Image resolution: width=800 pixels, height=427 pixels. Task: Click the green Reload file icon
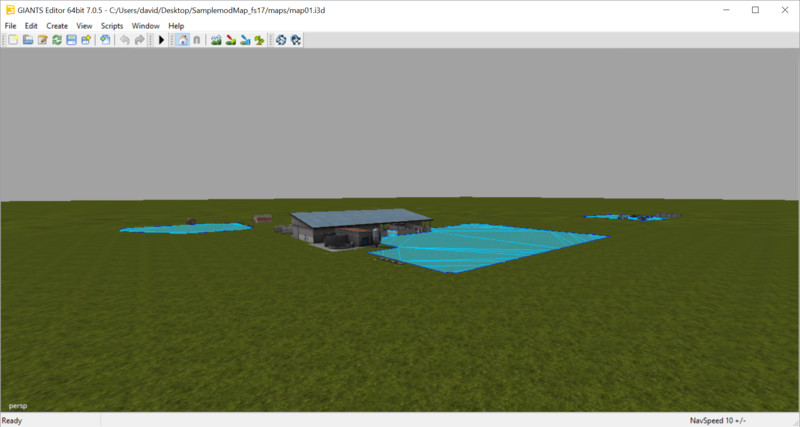click(57, 40)
